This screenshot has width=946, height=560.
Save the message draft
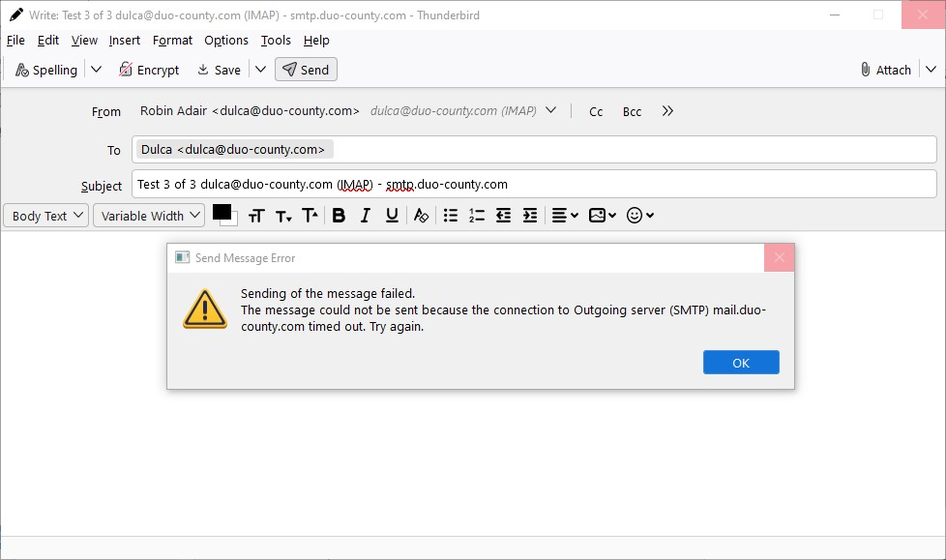coord(219,70)
